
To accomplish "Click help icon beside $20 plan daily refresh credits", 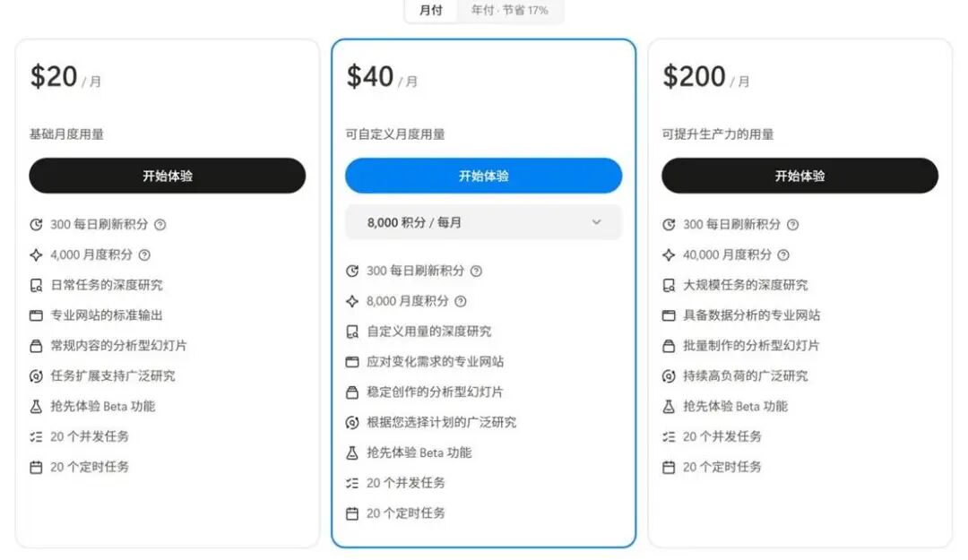I will 160,225.
